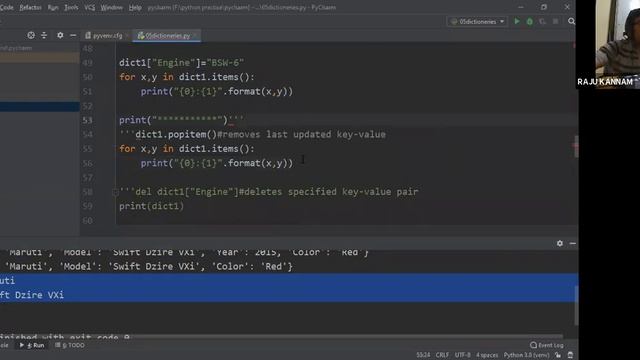The width and height of the screenshot is (640, 360).
Task: Open the TODO tool window
Action: (70, 345)
